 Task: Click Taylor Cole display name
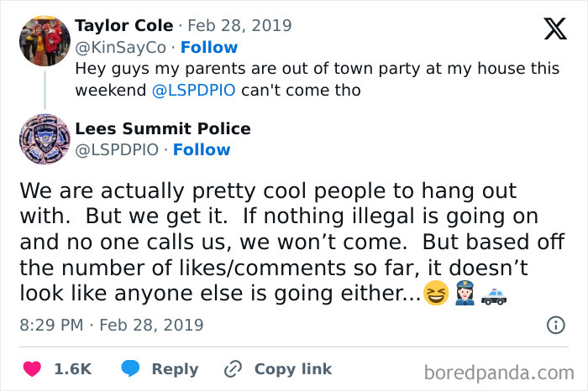123,25
